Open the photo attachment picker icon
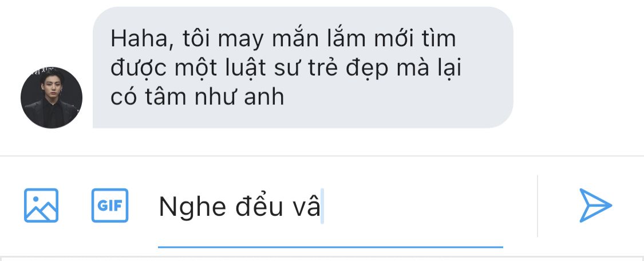This screenshot has height=261, width=644. pos(41,205)
